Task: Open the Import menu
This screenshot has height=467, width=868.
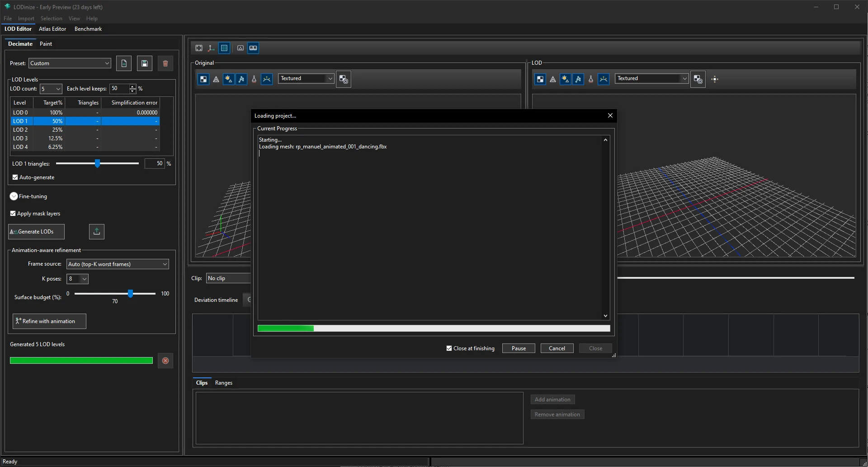Action: (26, 19)
